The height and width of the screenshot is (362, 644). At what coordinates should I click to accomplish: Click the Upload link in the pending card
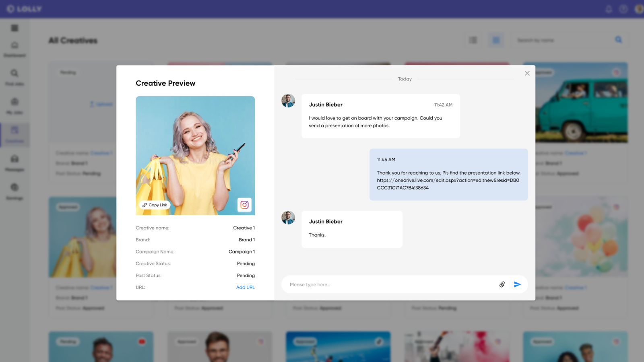click(101, 104)
